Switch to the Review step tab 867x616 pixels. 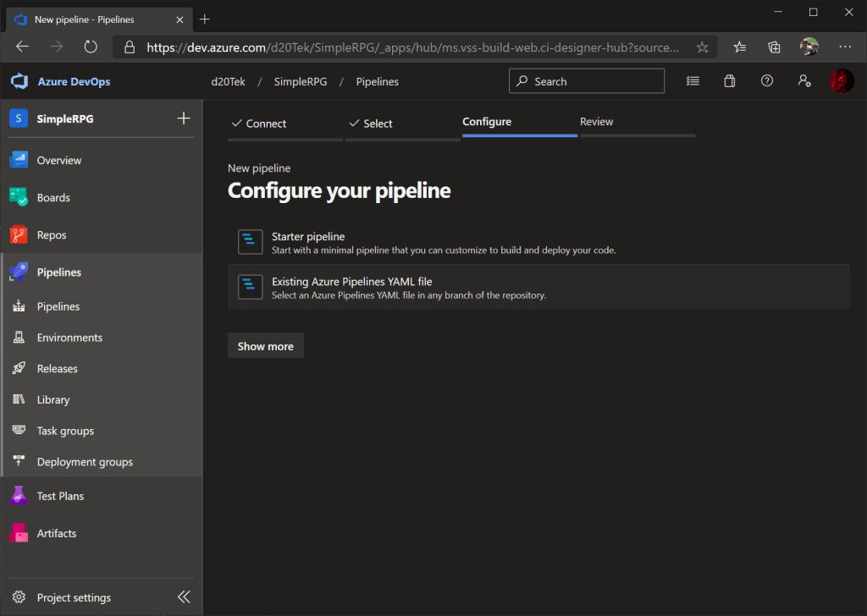click(x=597, y=122)
